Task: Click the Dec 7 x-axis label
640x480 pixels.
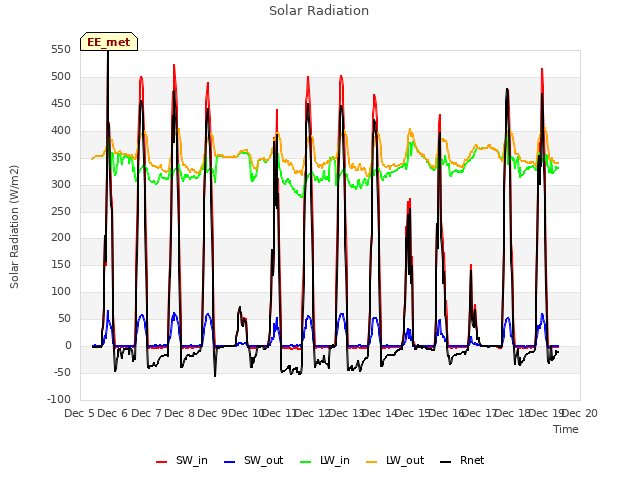Action: click(x=146, y=413)
